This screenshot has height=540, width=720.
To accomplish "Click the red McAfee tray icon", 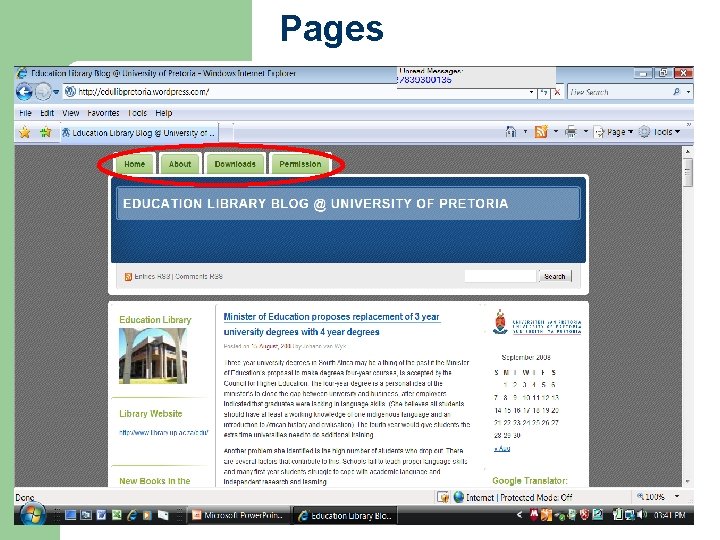I will pyautogui.click(x=534, y=515).
